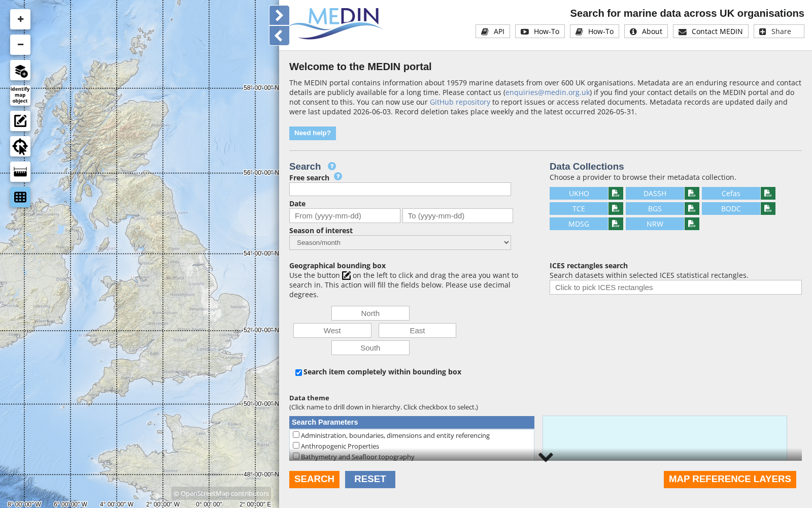Screen dimensions: 812x508
Task: Click the Search help question mark
Action: pyautogui.click(x=332, y=166)
